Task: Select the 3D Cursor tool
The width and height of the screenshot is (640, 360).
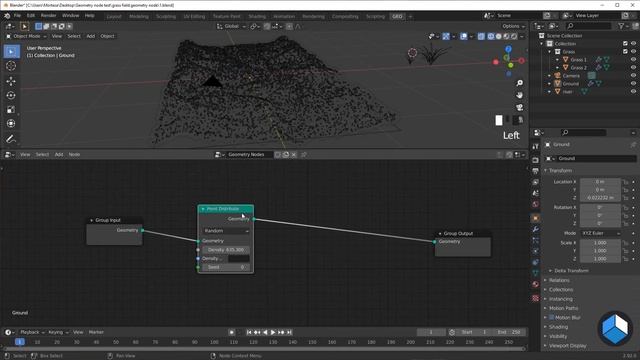Action: pos(11,66)
